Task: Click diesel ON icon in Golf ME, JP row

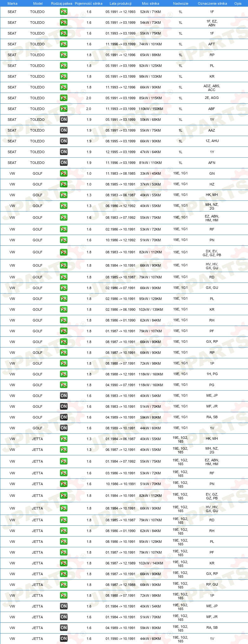Action: [x=63, y=396]
